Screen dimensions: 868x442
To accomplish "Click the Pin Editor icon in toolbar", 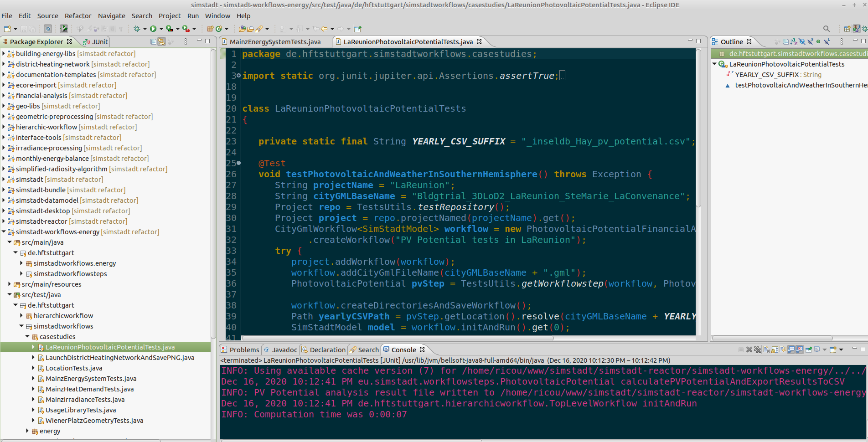I will point(357,29).
